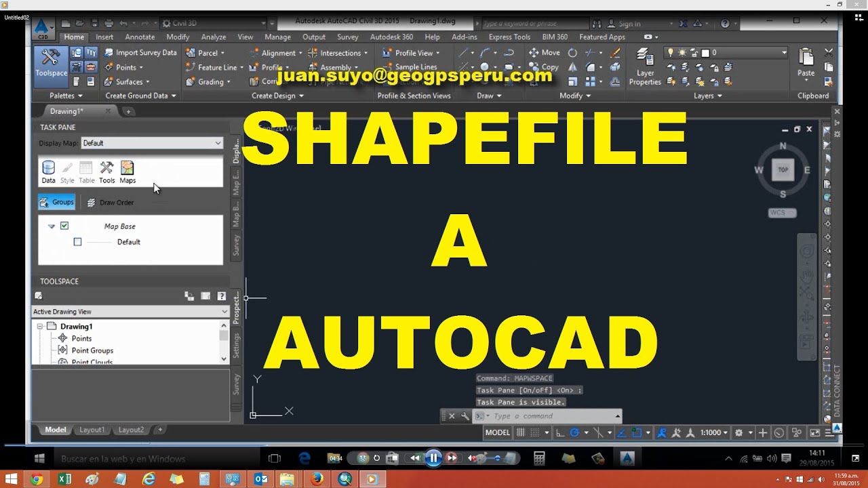The height and width of the screenshot is (488, 868).
Task: Open Excel from the Windows taskbar
Action: (64, 479)
